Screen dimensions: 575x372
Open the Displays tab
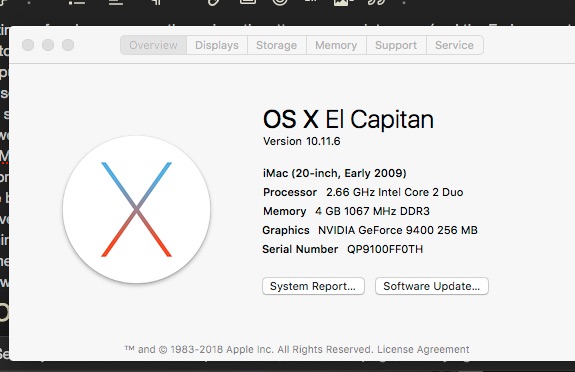217,45
